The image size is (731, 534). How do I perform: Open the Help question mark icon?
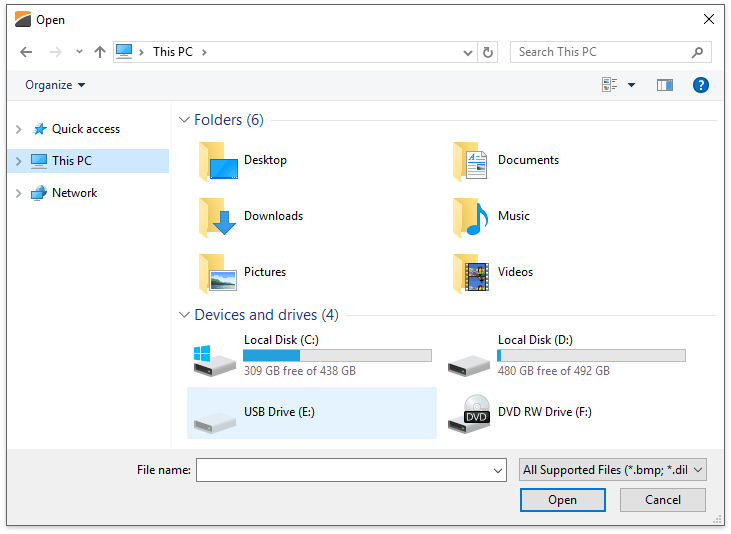[x=701, y=85]
